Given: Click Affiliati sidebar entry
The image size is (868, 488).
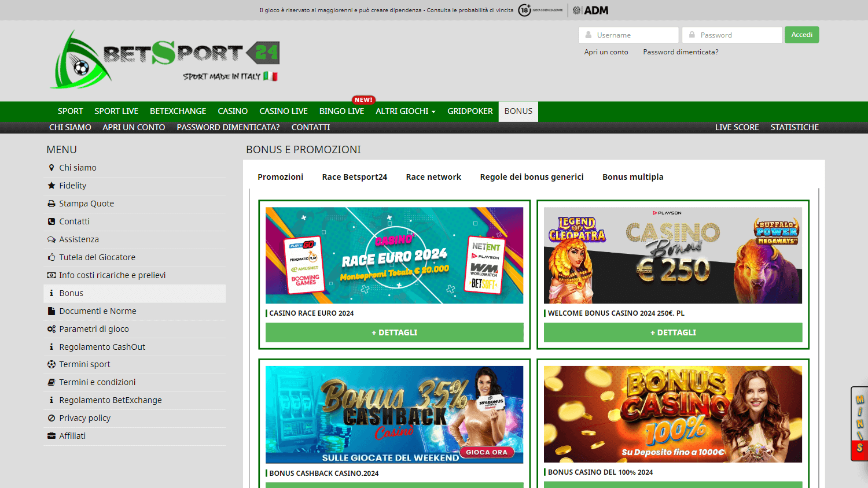Looking at the screenshot, I should coord(135,436).
